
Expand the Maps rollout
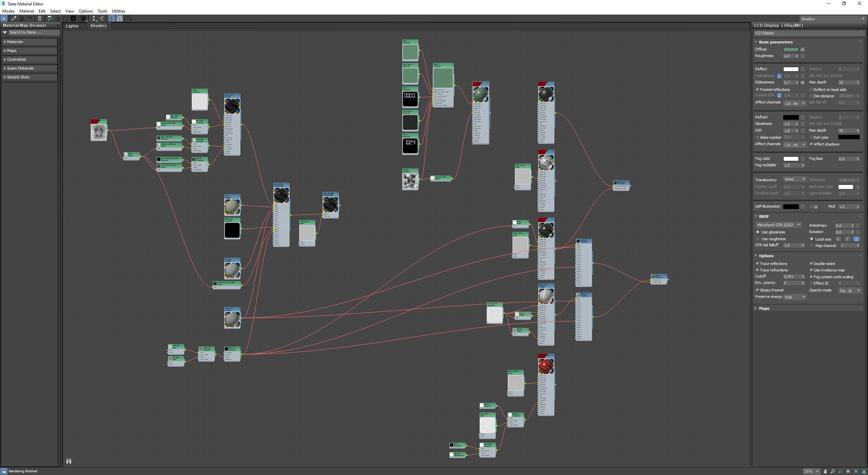(x=764, y=308)
